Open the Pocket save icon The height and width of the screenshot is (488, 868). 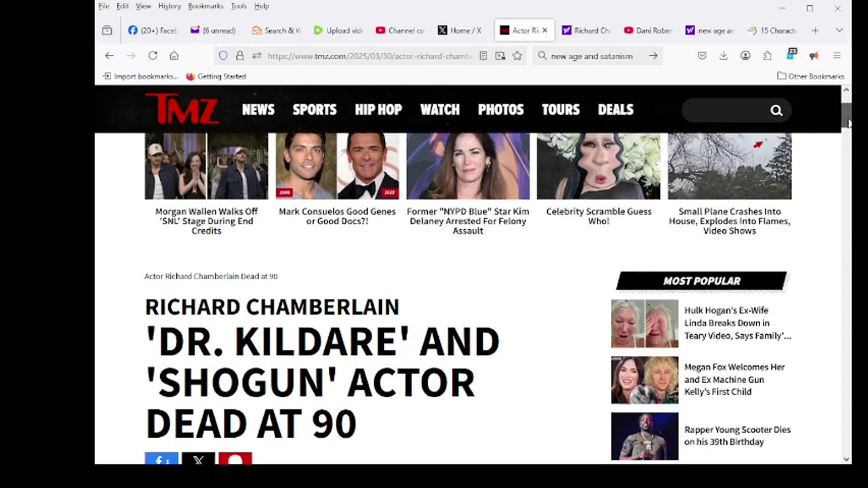click(x=702, y=56)
